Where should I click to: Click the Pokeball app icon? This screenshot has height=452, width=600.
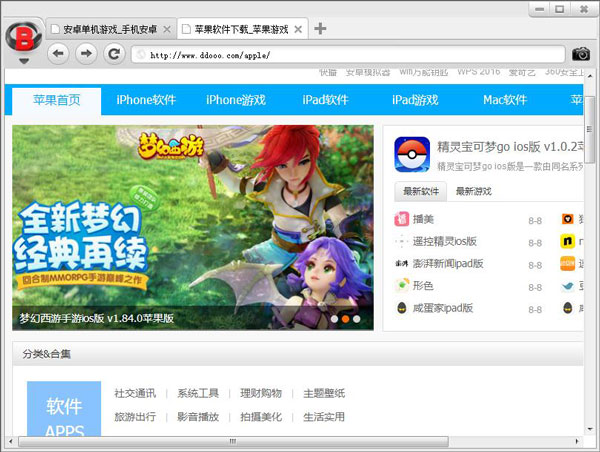coord(412,154)
